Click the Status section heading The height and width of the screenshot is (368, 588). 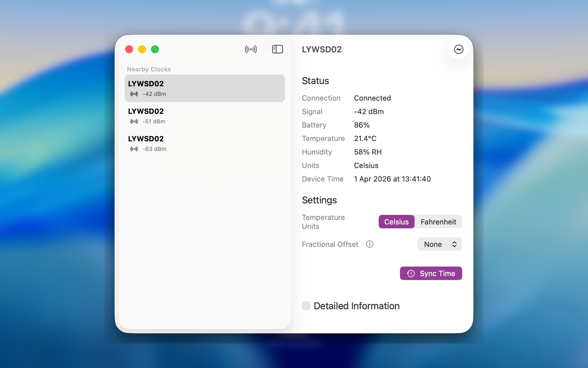click(x=315, y=81)
